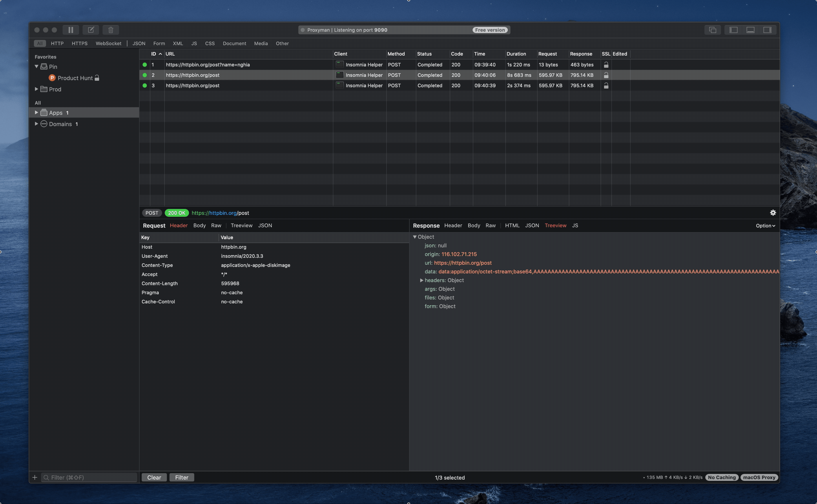The image size is (817, 504).
Task: Click the Filter search input field
Action: point(90,477)
